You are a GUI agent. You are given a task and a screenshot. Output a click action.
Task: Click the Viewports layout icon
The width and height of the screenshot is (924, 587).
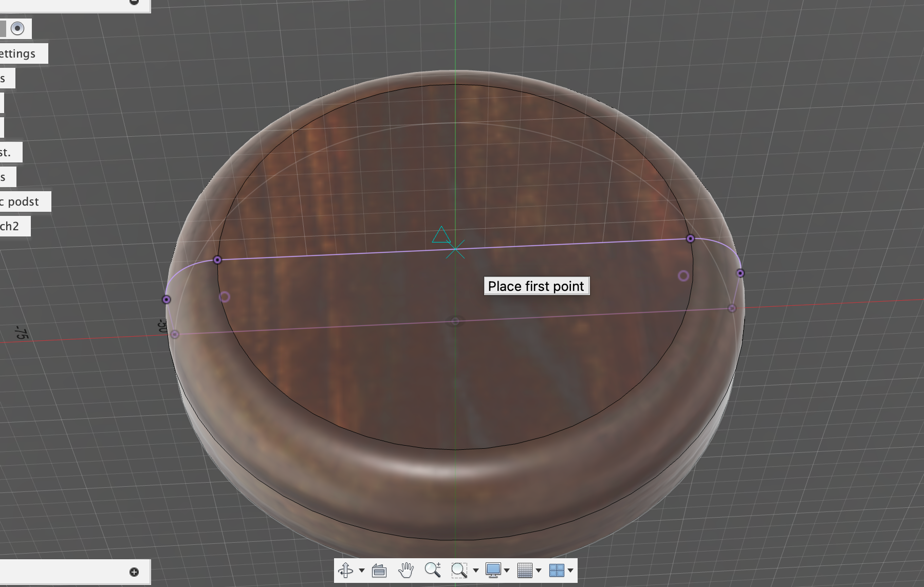557,570
